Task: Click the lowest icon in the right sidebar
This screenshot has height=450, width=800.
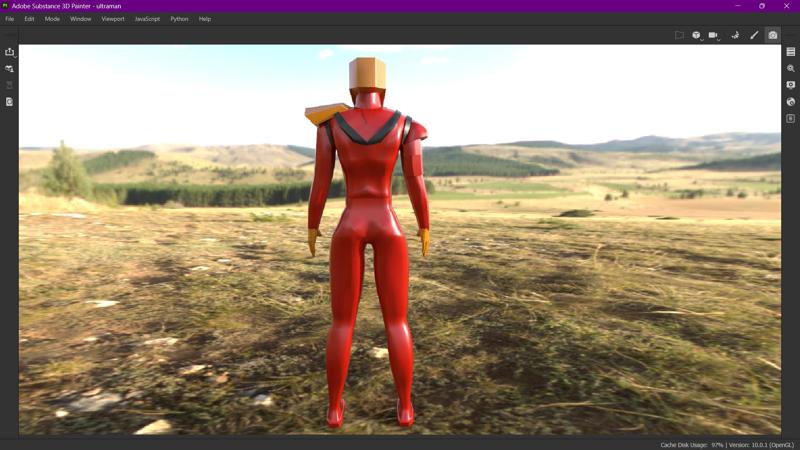Action: click(791, 118)
